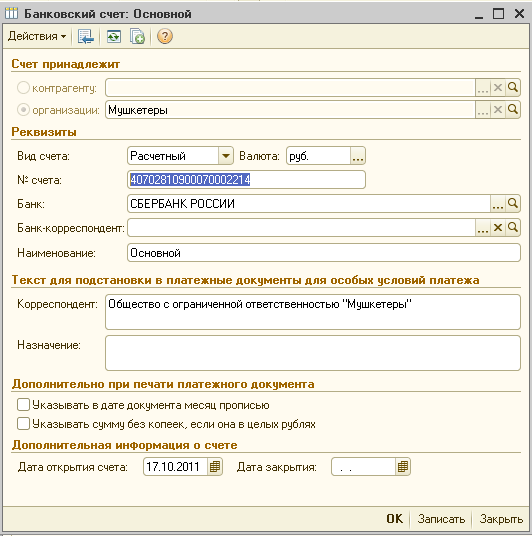Open calendar for Дата открытия счета
Viewport: 532px width, 536px height.
point(215,467)
